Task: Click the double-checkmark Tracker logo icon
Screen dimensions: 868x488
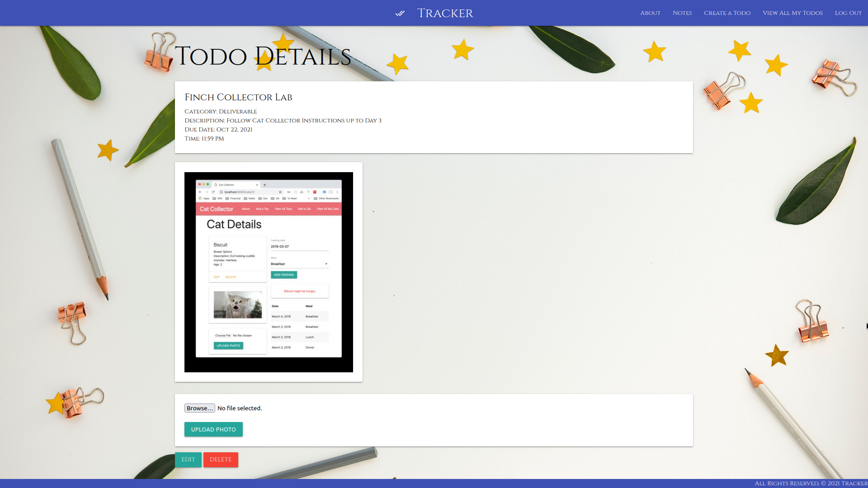Action: pyautogui.click(x=400, y=13)
